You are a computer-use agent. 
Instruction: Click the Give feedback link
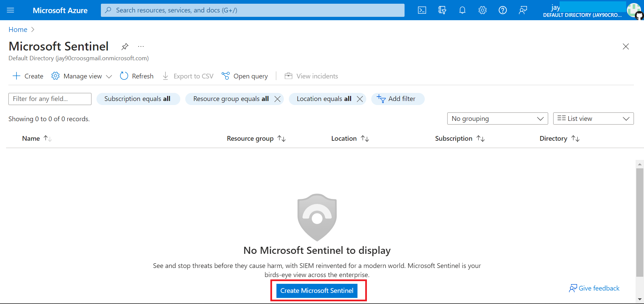click(594, 288)
